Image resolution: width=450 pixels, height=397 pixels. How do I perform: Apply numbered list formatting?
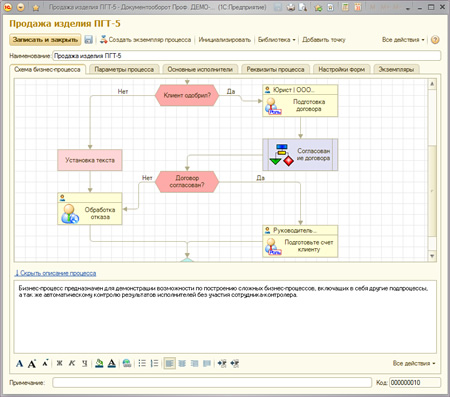[154, 363]
